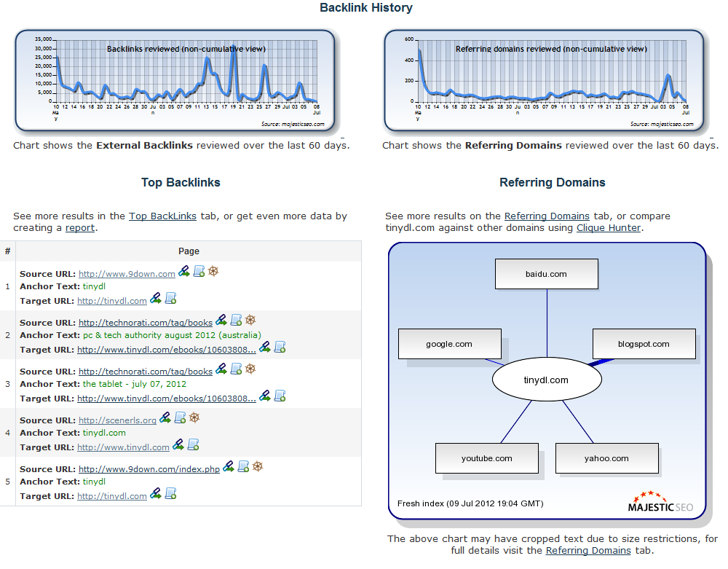Open Referring Domains link in 'full details visit' text

[588, 550]
